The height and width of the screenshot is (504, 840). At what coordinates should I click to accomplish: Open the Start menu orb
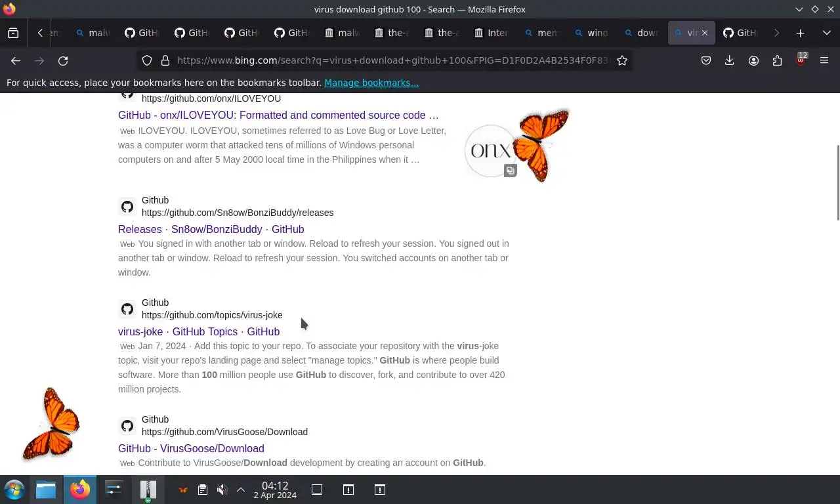pos(14,490)
